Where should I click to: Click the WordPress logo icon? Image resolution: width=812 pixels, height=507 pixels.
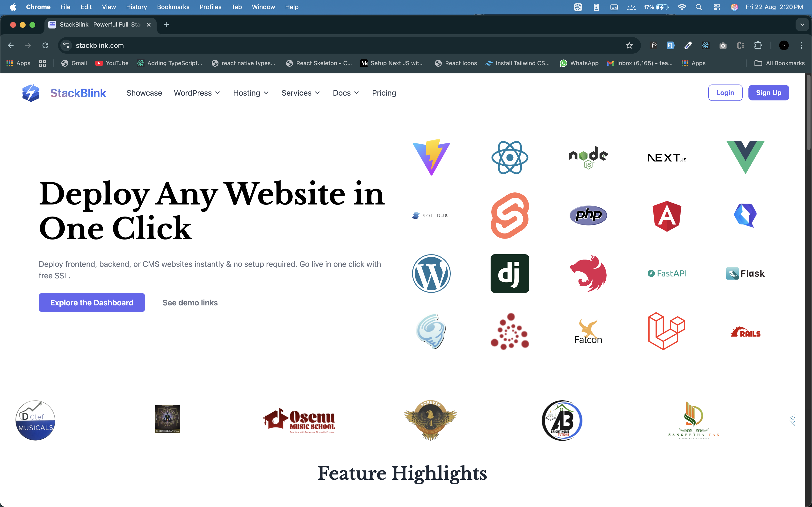pyautogui.click(x=431, y=273)
